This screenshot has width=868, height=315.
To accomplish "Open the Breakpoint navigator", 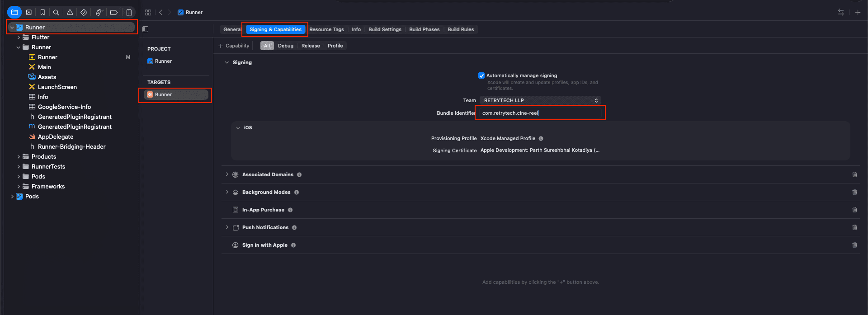I will point(114,13).
